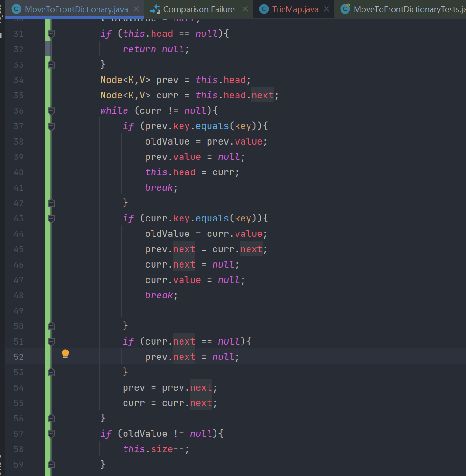Viewport: 466px width, 476px height.
Task: Open the MoveToFrontDictionaryTests.java tab
Action: (406, 9)
